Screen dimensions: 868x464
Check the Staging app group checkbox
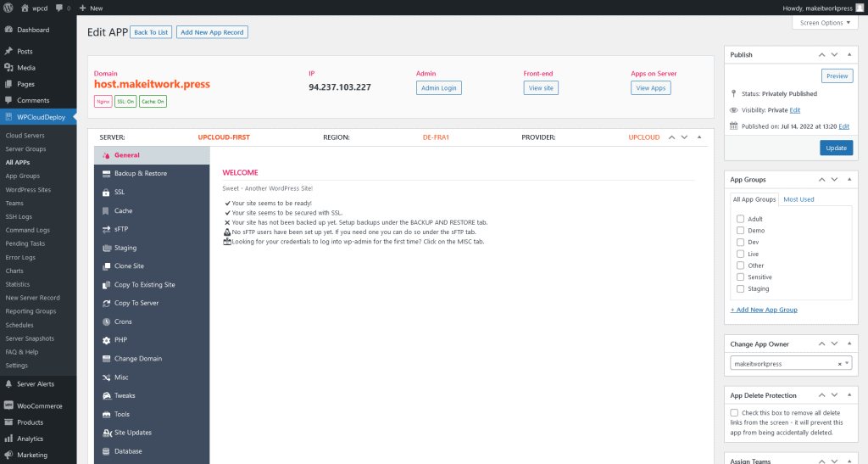(x=740, y=288)
